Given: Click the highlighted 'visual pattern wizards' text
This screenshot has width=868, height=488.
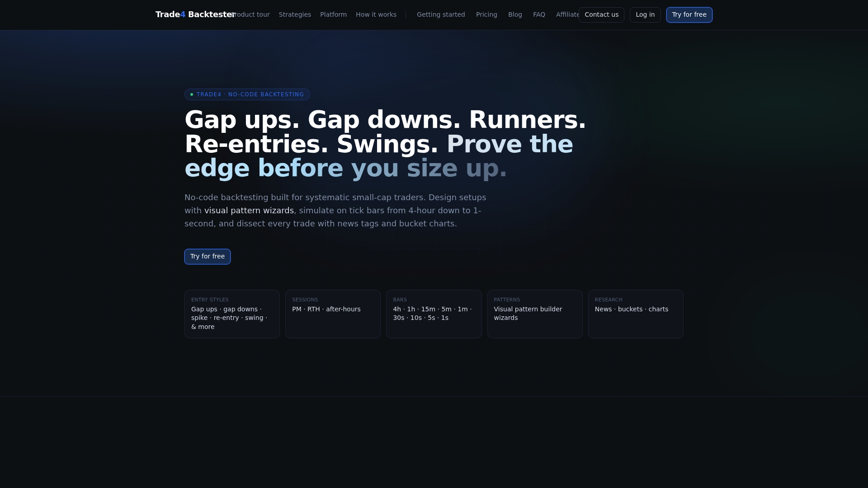Looking at the screenshot, I should [x=249, y=211].
